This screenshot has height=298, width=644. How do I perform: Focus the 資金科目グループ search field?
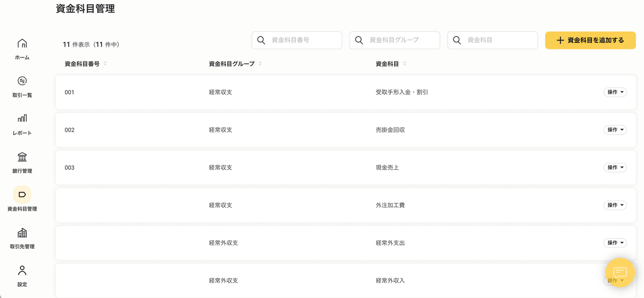[x=394, y=40]
